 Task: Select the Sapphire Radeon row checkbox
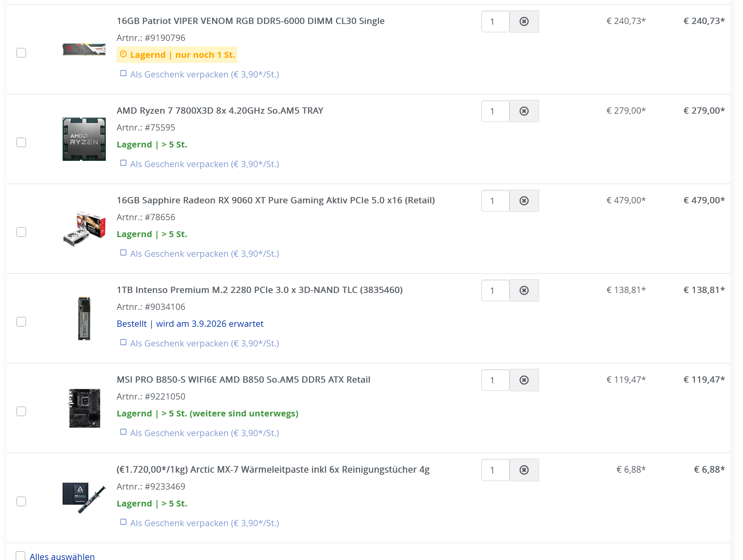21,232
